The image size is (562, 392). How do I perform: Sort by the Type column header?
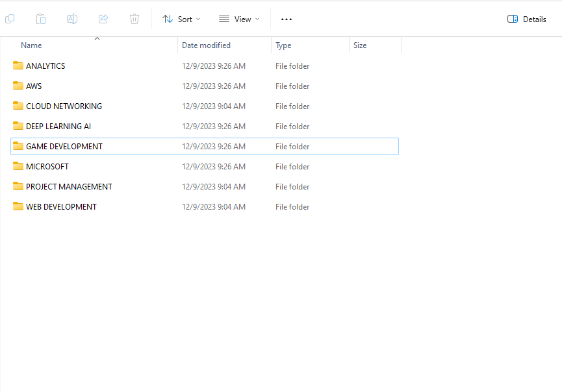[283, 45]
